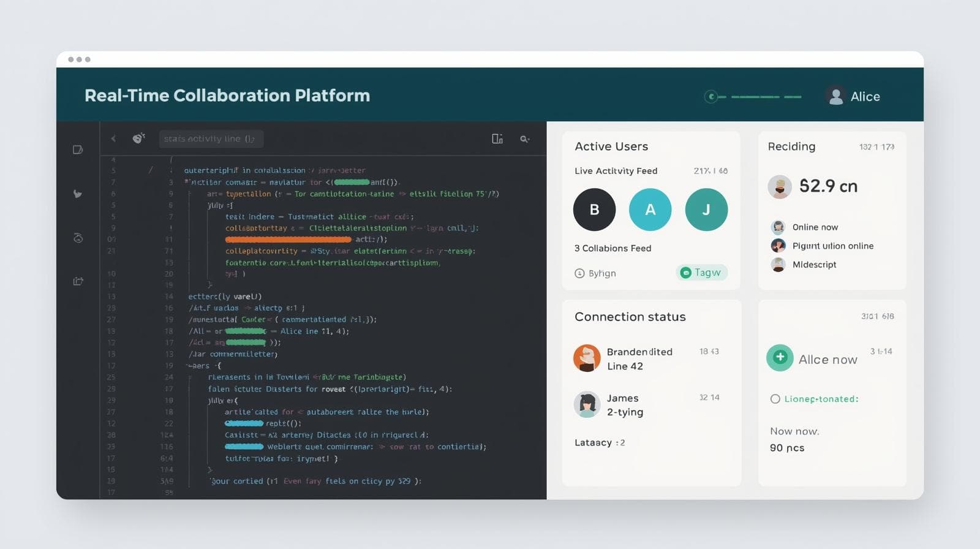Screen dimensions: 980x549
Task: Click the bird icon in the sidebar
Action: point(78,194)
